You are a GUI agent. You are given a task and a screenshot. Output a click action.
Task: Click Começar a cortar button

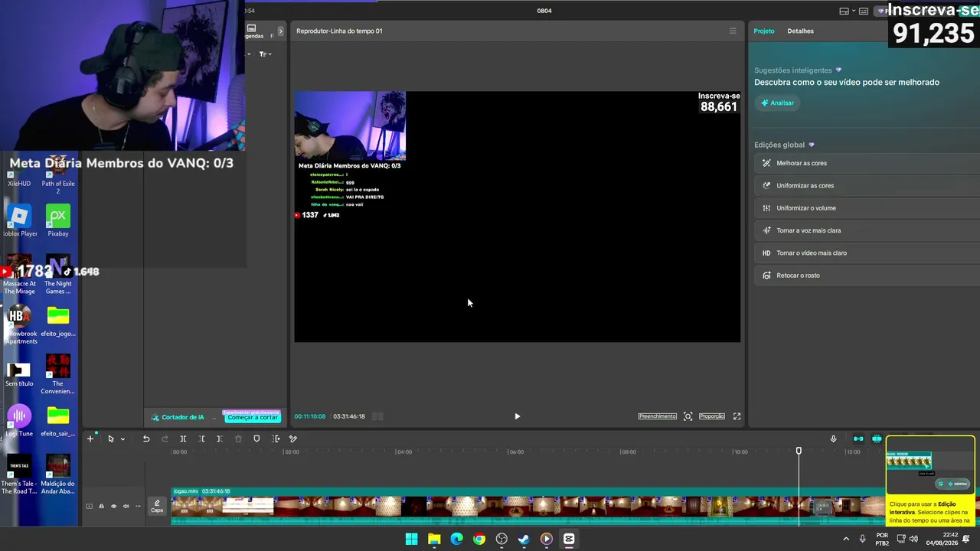coord(253,417)
